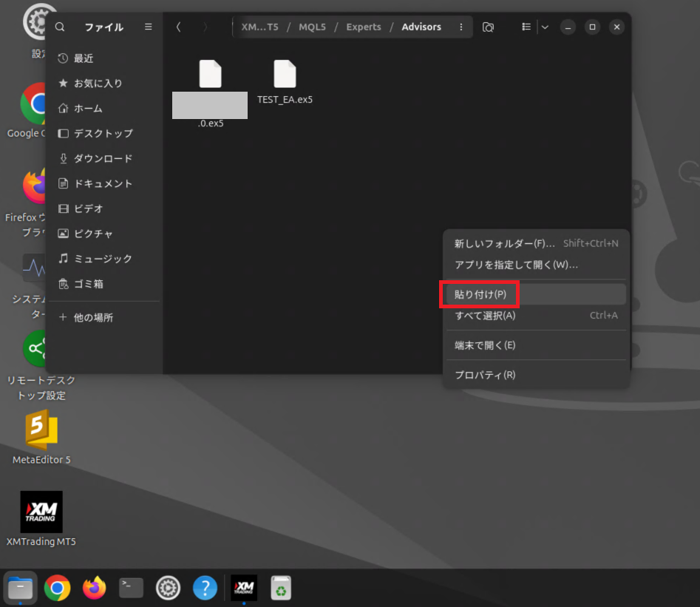Go back with the back arrow
Screen dimensions: 700x607
178,27
